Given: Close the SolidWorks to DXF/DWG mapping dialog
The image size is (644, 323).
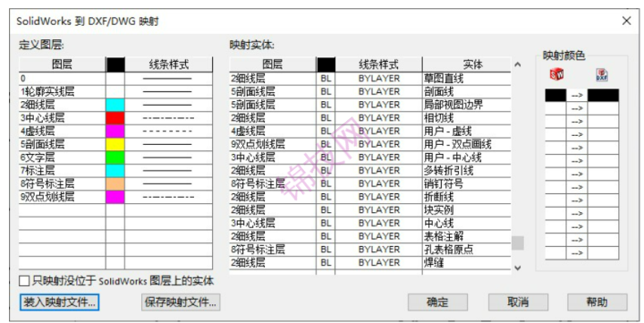Looking at the screenshot, I should point(626,21).
